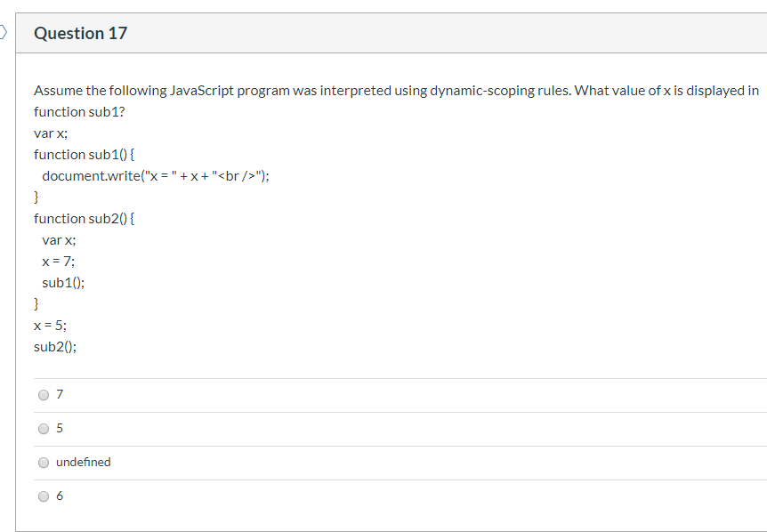Click the document.write code line
This screenshot has height=532, width=767.
click(x=156, y=176)
